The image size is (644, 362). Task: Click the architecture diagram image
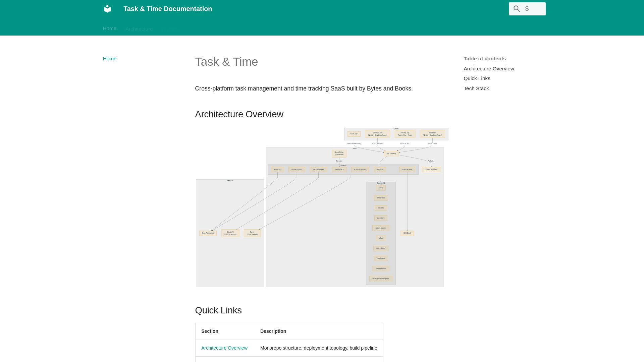[x=322, y=207]
